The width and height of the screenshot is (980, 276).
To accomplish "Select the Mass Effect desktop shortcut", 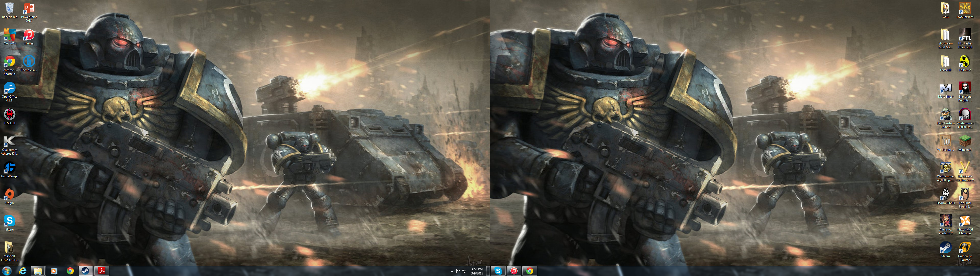I will click(x=945, y=90).
